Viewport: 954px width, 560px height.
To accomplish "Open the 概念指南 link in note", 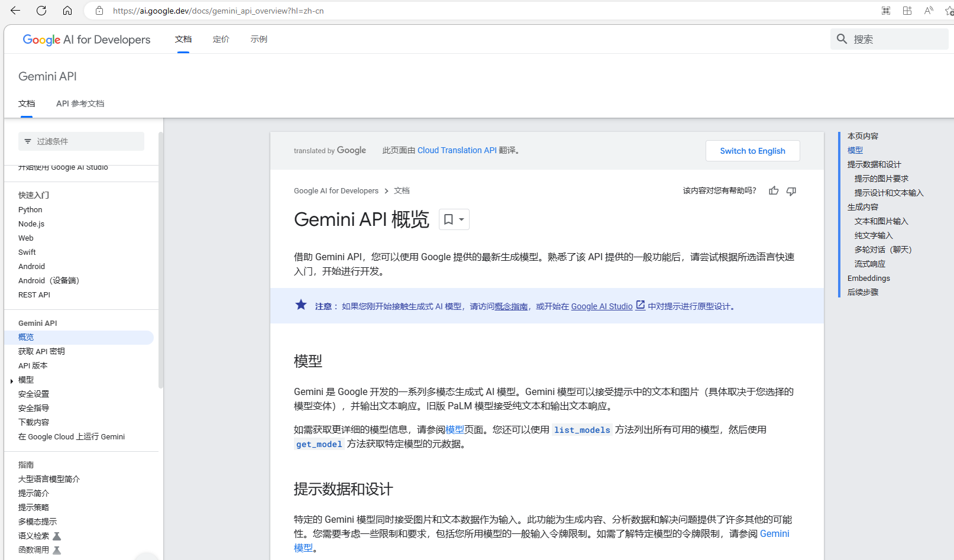I will 511,306.
